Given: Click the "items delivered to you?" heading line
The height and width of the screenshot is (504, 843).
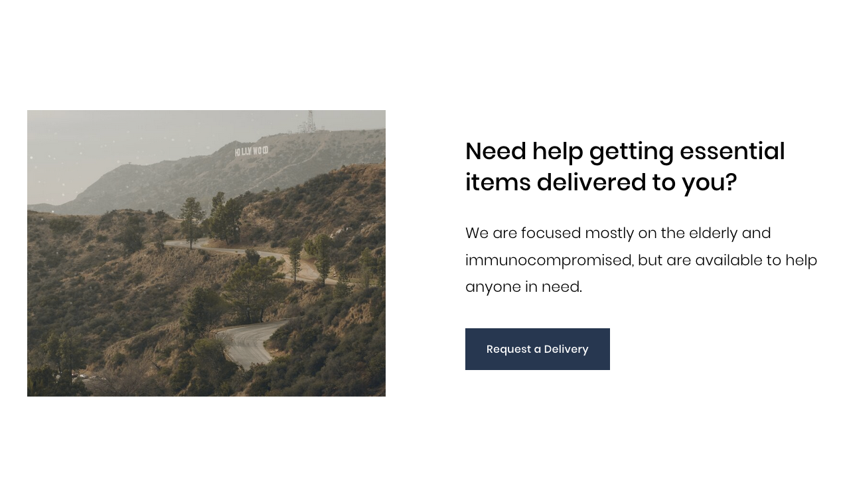Looking at the screenshot, I should (601, 182).
